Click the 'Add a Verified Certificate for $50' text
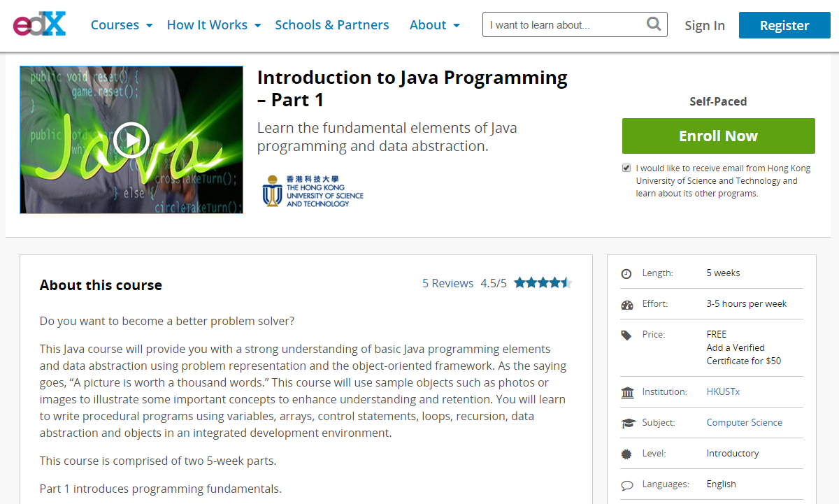Screen dimensions: 839x504 pyautogui.click(x=744, y=354)
